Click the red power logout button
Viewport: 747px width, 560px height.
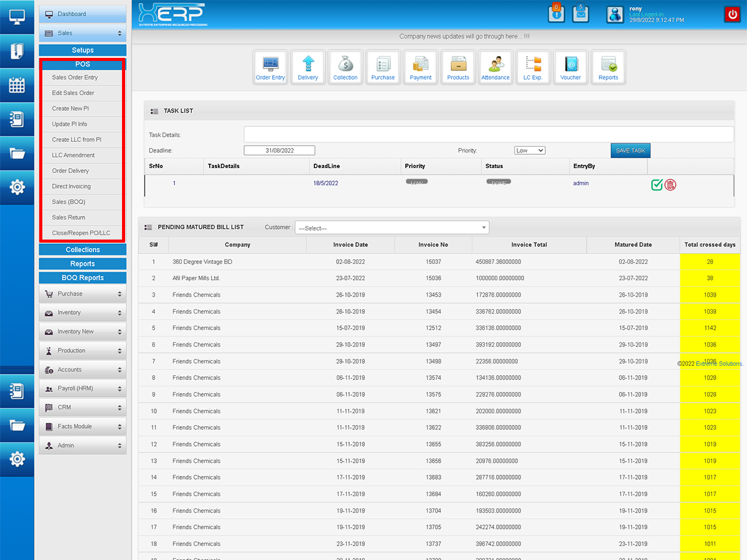coord(731,14)
